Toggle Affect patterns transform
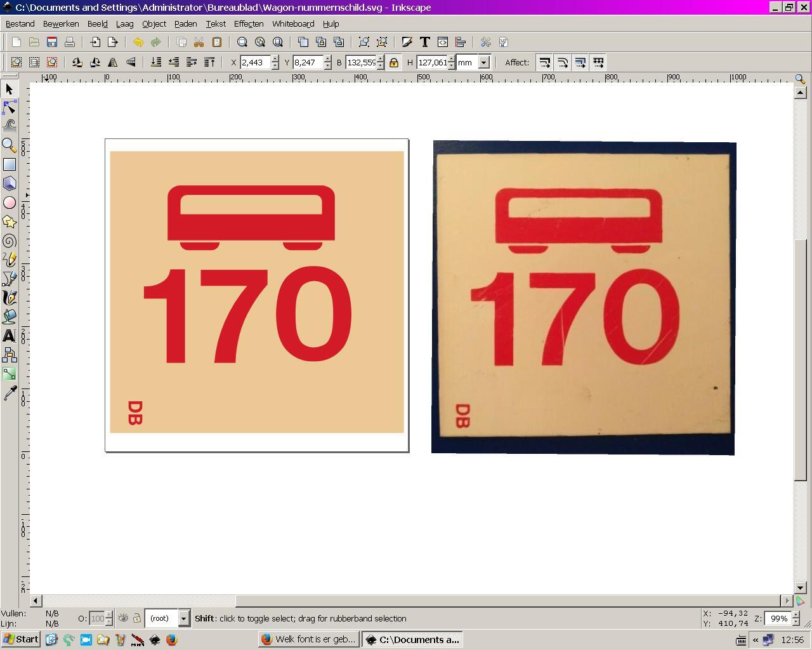 pyautogui.click(x=598, y=62)
